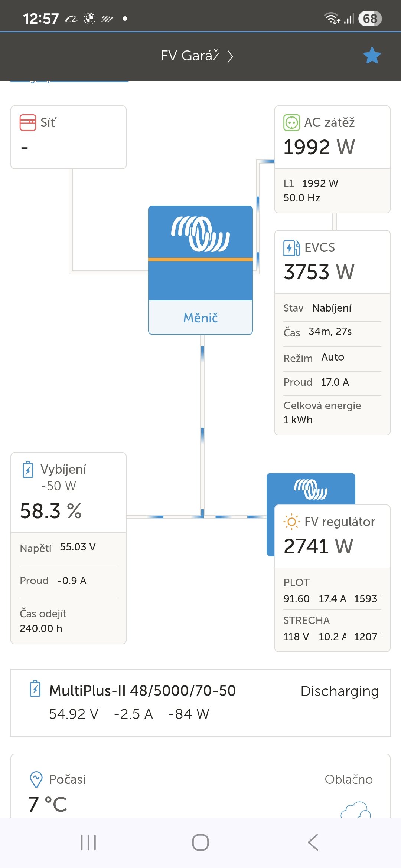The image size is (401, 868).
Task: Open the FV regulátor 2741 W reading
Action: click(x=319, y=546)
